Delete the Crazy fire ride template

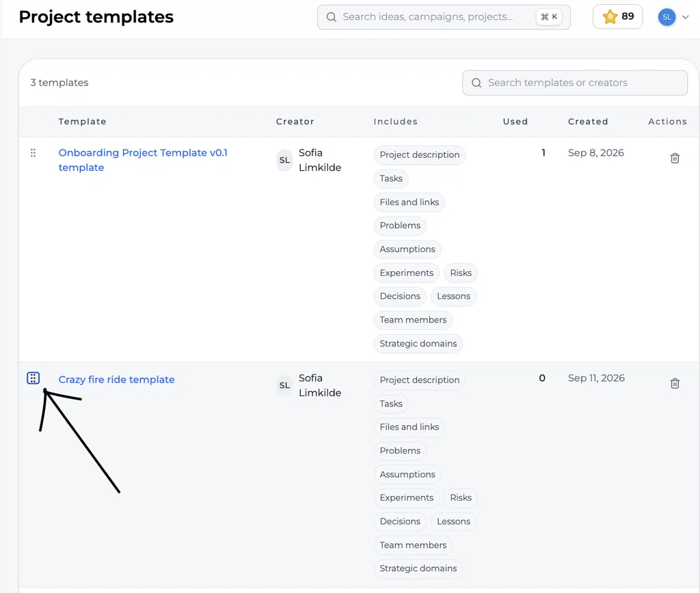675,383
